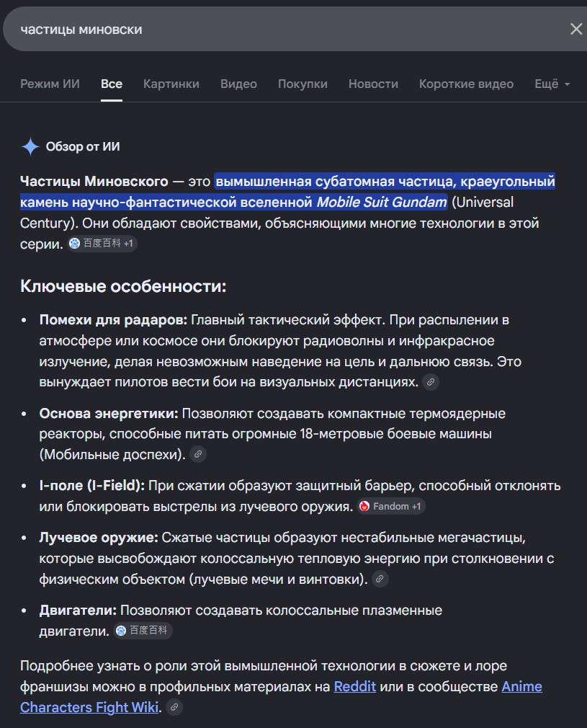This screenshot has height=728, width=587.
Task: Expand the Ещё dropdown menu
Action: [x=552, y=84]
